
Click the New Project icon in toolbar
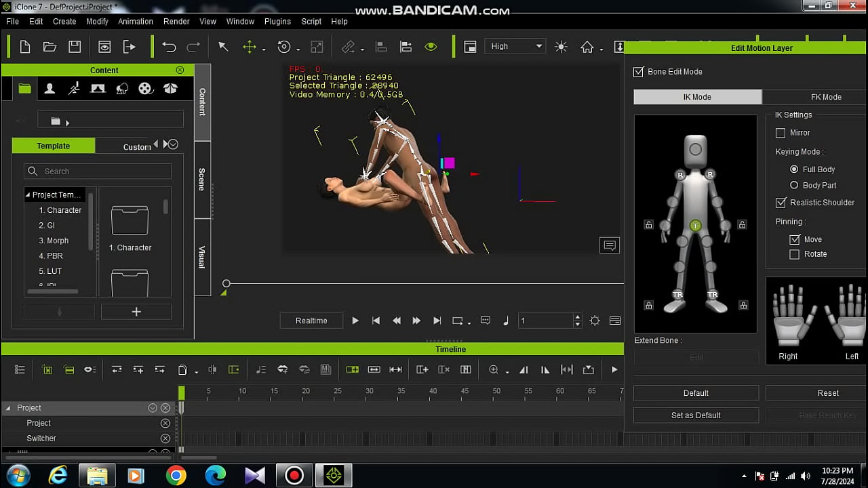[x=25, y=47]
